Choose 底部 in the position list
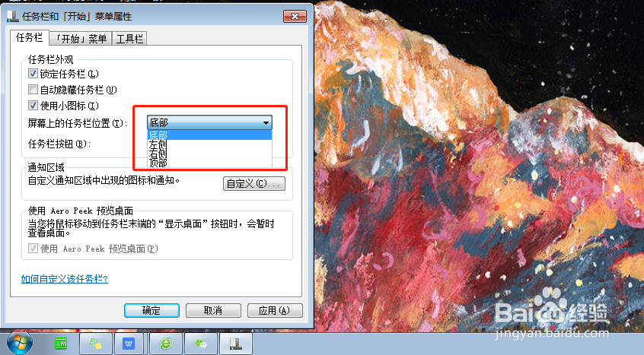Image resolution: width=644 pixels, height=355 pixels. (209, 135)
